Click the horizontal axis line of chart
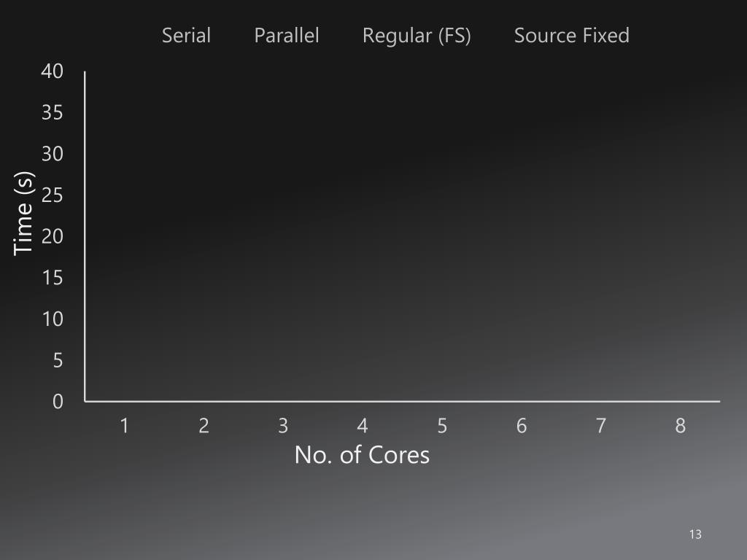 point(402,402)
